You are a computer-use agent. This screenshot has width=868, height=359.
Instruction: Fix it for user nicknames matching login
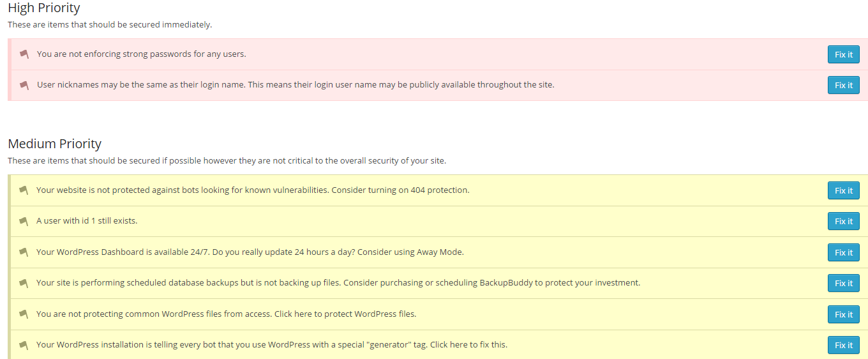(x=843, y=85)
